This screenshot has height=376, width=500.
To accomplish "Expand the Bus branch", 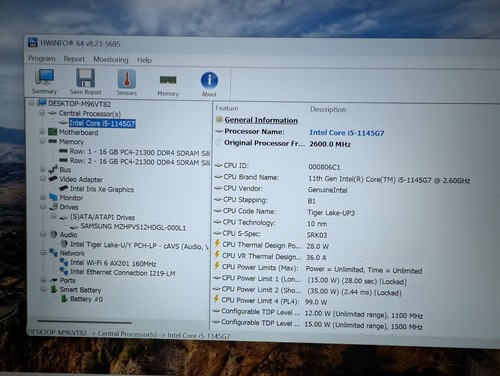I will (x=42, y=169).
